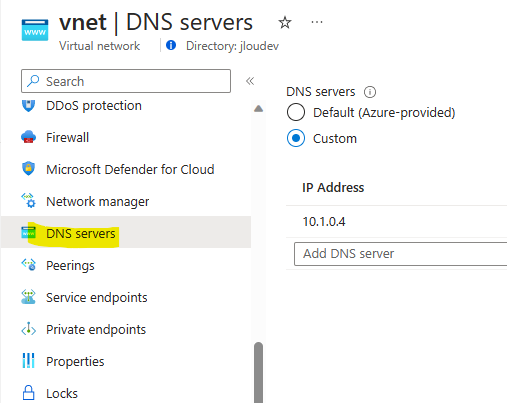Click the sidebar scroll up arrow

coord(258,109)
